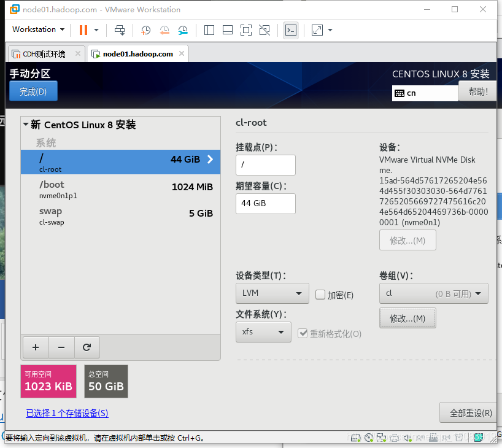The image size is (502, 448).
Task: Close the node01.hadoop.com tab
Action: click(x=182, y=53)
